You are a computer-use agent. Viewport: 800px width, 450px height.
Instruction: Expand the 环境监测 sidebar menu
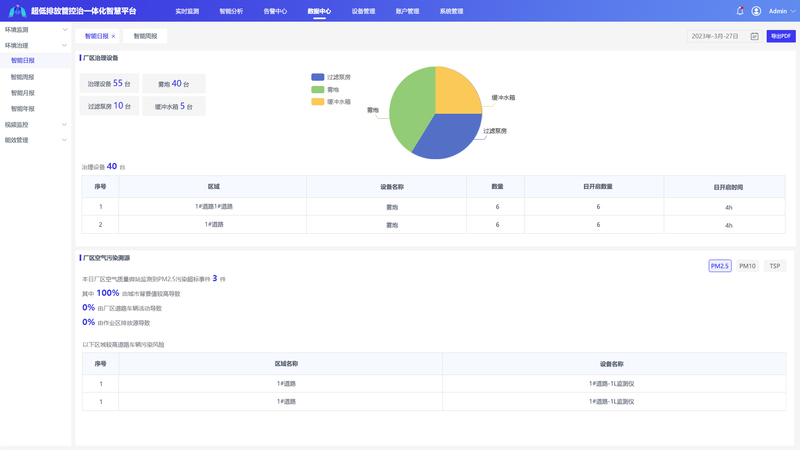click(x=35, y=30)
